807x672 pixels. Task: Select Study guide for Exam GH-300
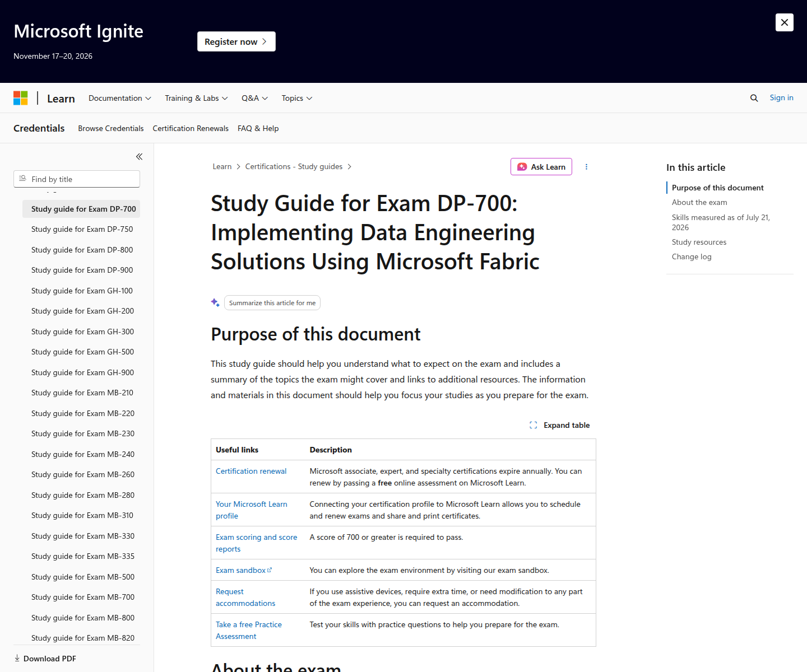point(82,332)
